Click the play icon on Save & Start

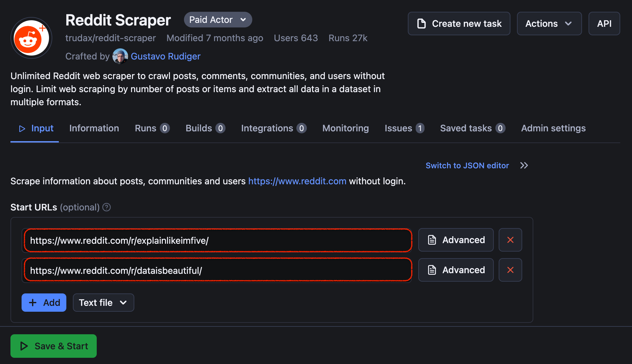(x=23, y=346)
